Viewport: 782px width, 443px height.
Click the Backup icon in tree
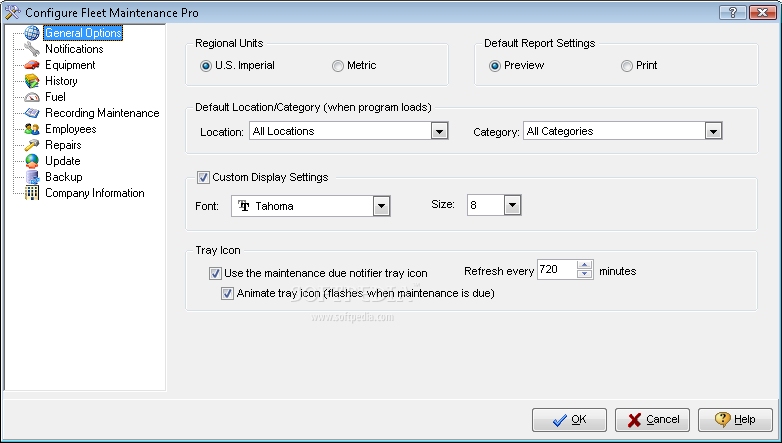coord(32,177)
